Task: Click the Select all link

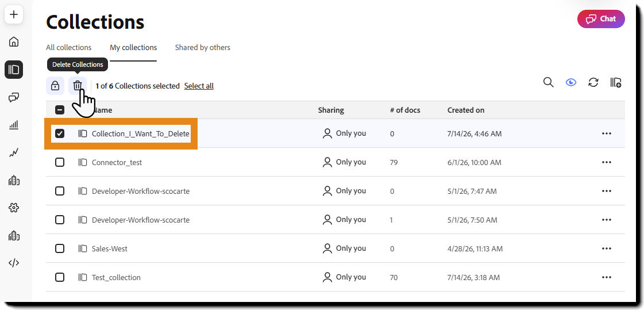Action: (x=199, y=86)
